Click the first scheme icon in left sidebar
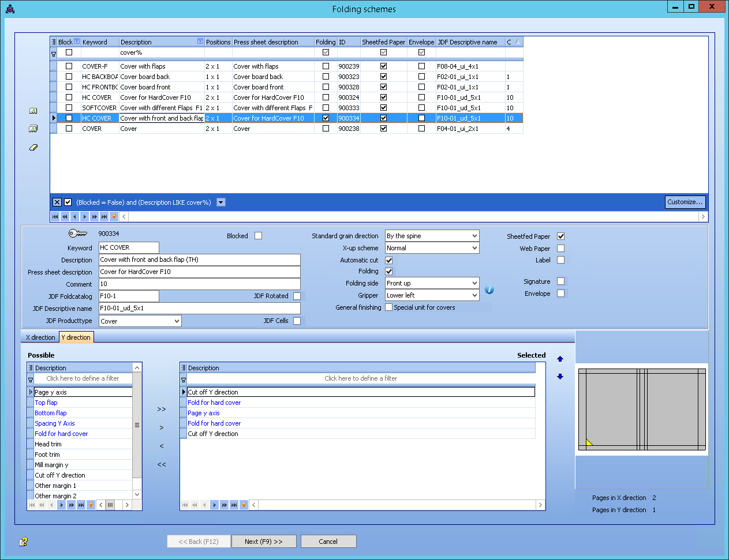The width and height of the screenshot is (729, 560). (x=33, y=111)
